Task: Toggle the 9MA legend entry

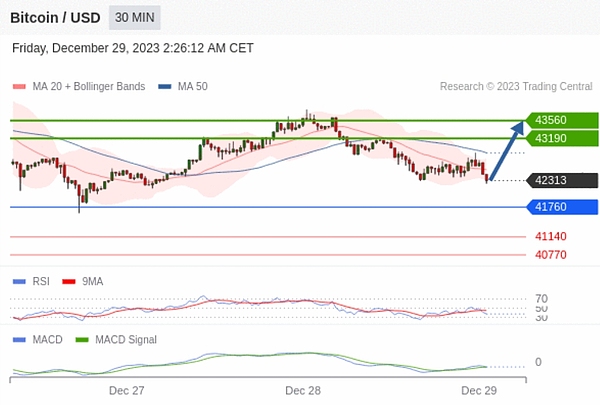Action: 82,282
